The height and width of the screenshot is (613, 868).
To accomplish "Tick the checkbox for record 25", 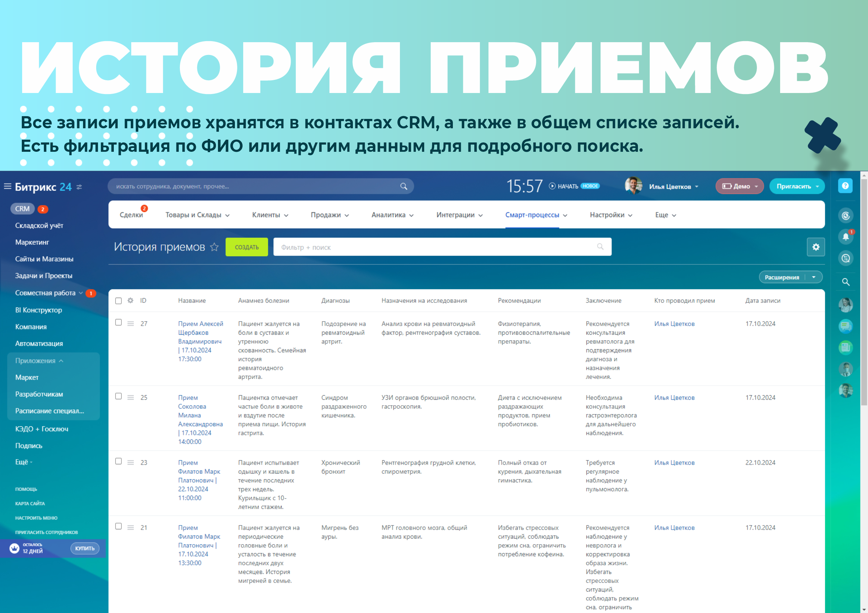I will (x=118, y=397).
